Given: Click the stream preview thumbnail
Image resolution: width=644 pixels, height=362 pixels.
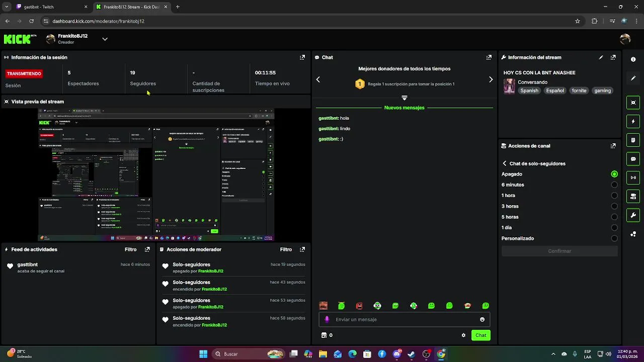Looking at the screenshot, I should 156,174.
